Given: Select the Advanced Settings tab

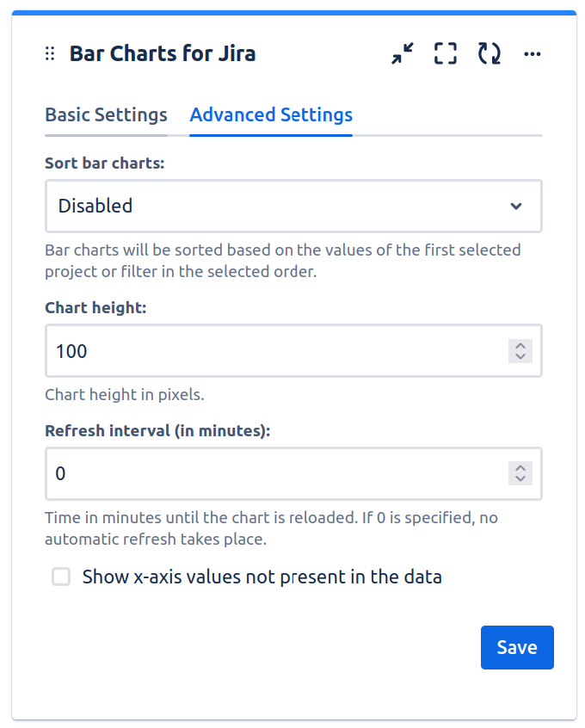Looking at the screenshot, I should point(271,115).
